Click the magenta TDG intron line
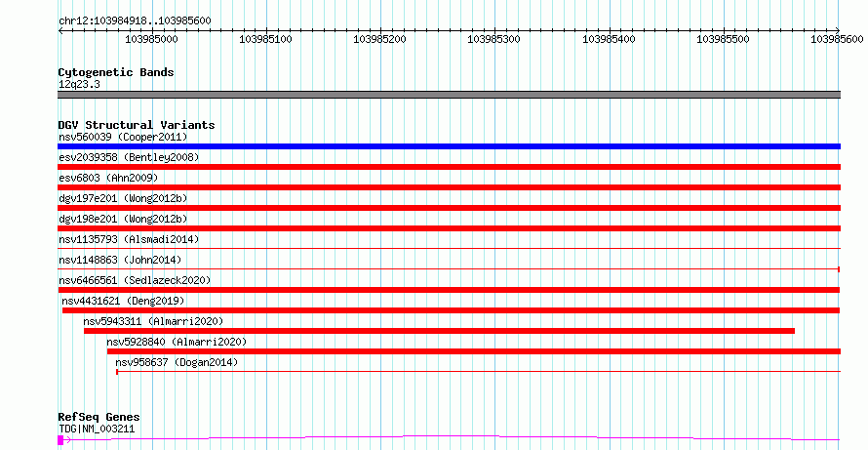This screenshot has width=868, height=450. [452, 438]
